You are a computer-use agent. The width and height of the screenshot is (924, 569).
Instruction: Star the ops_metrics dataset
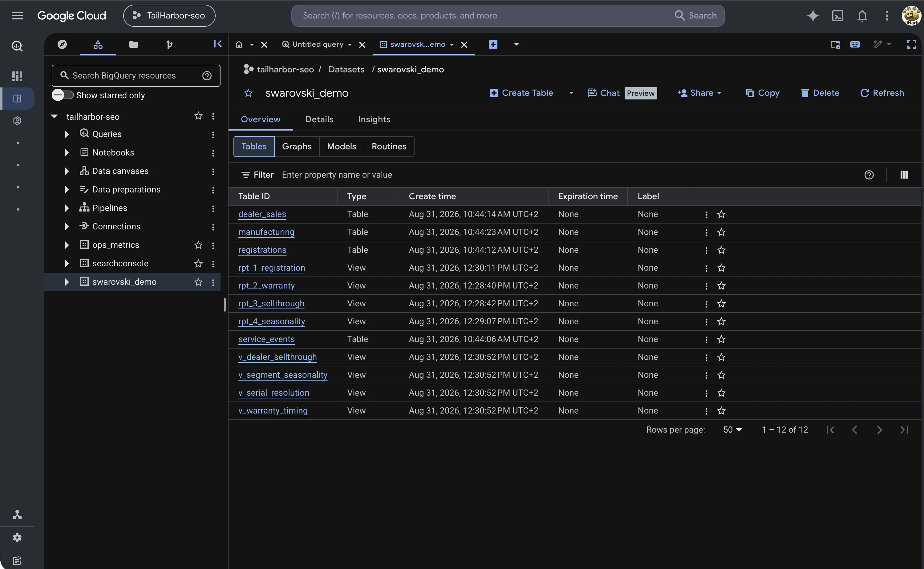point(198,245)
